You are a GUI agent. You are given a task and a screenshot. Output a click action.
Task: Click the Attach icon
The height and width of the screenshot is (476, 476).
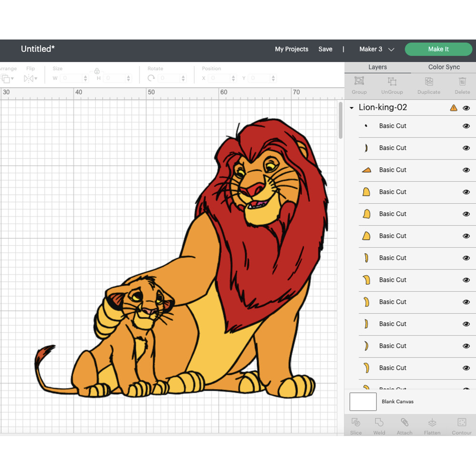tap(405, 426)
